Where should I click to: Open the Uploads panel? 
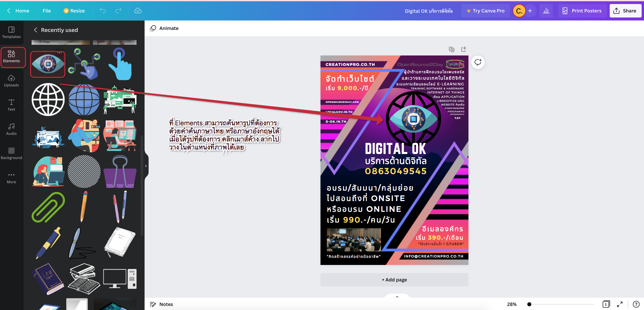pyautogui.click(x=11, y=81)
